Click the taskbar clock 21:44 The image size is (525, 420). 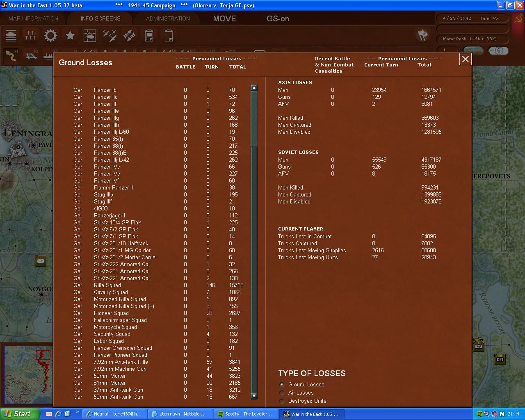click(x=514, y=414)
